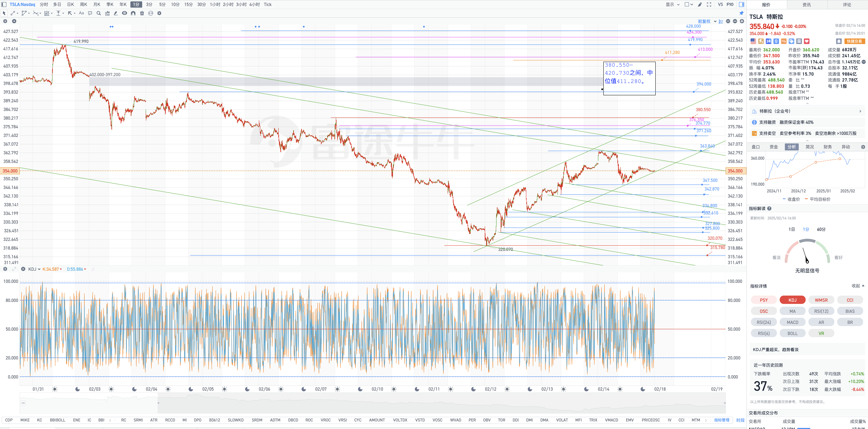The height and width of the screenshot is (429, 868).
Task: Enter fullscreen chart mode
Action: click(x=709, y=4)
